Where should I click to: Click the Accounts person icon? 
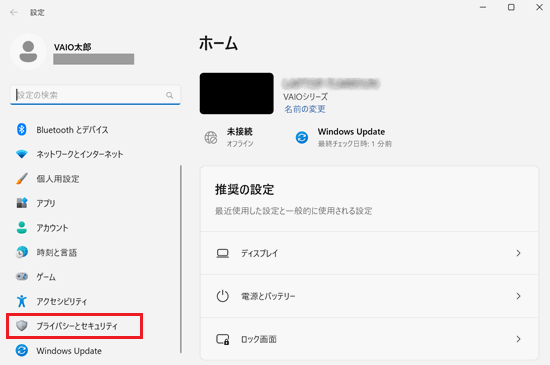[22, 228]
